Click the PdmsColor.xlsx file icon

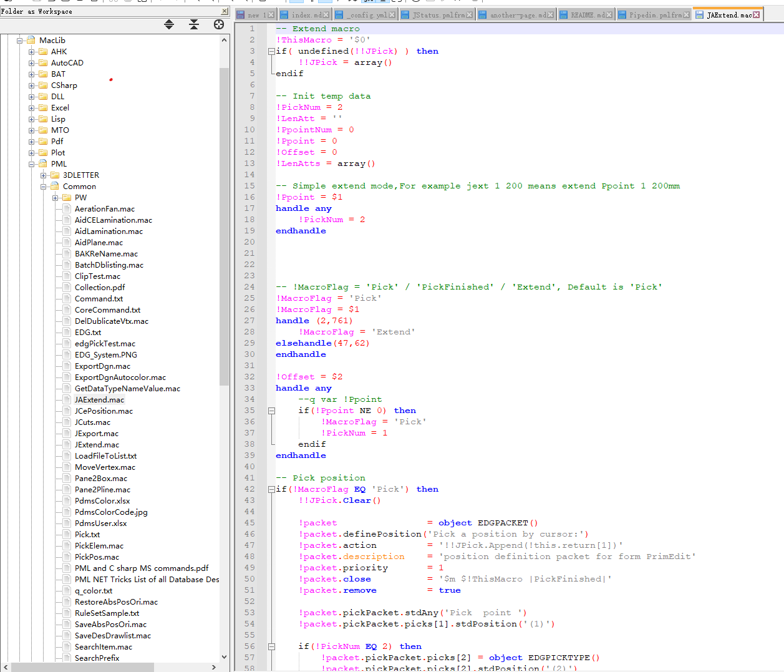coord(67,501)
